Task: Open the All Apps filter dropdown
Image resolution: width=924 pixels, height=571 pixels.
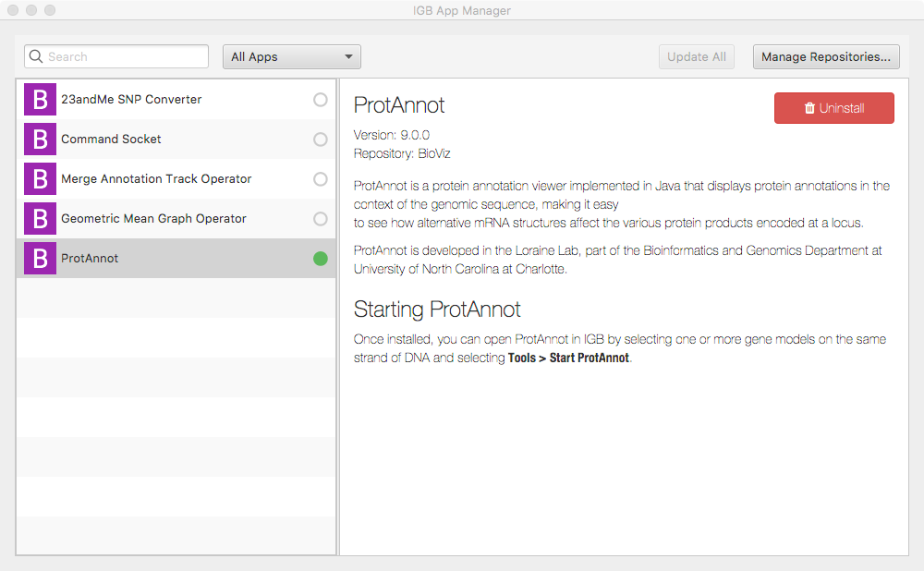Action: tap(292, 56)
